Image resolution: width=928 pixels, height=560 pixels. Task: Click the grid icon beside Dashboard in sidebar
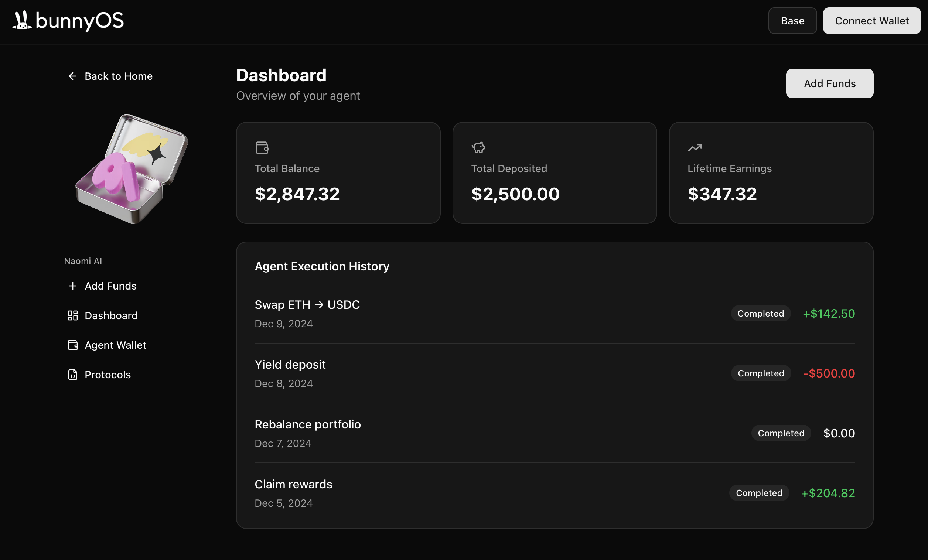pyautogui.click(x=72, y=315)
